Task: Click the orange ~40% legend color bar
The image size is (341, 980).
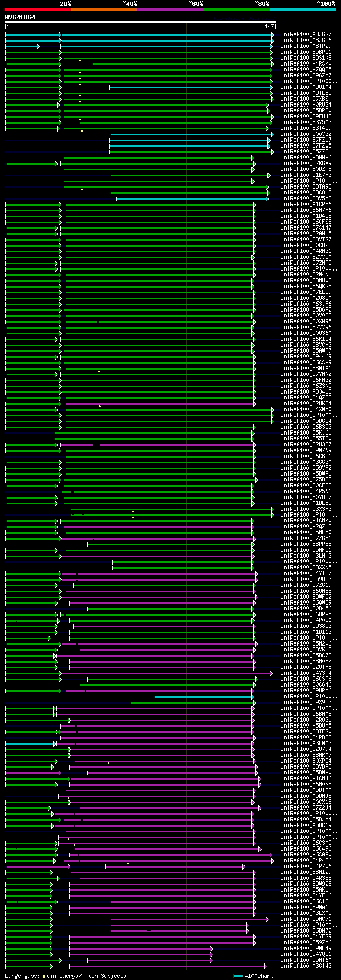Action: coord(104,10)
